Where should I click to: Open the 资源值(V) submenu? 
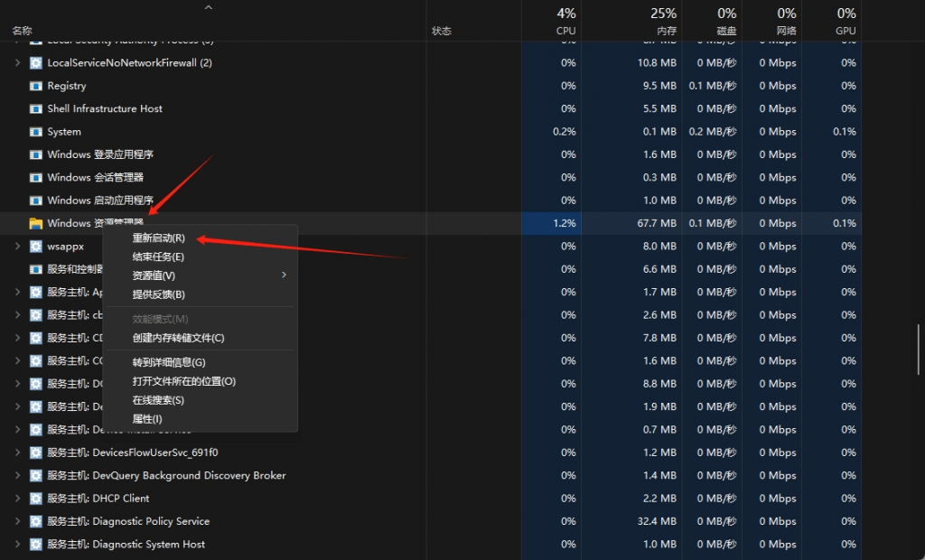point(200,276)
